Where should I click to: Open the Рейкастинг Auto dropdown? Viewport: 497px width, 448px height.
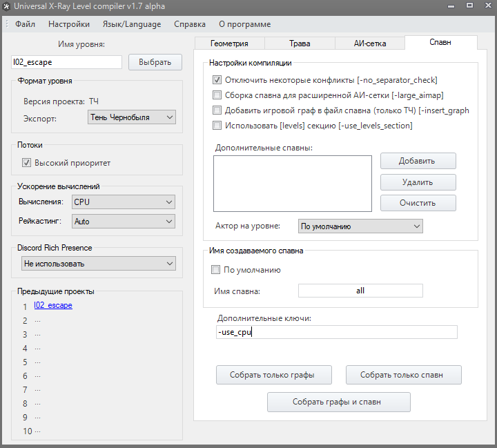pyautogui.click(x=124, y=222)
